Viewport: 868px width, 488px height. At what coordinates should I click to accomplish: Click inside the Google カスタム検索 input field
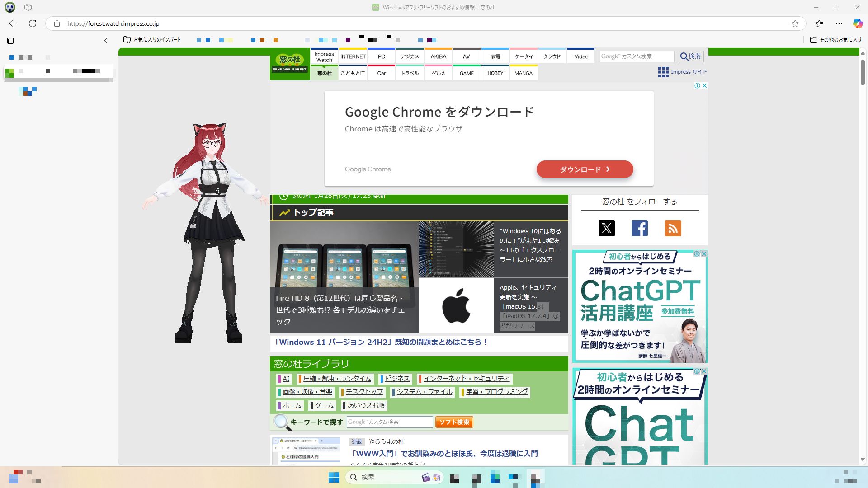637,56
